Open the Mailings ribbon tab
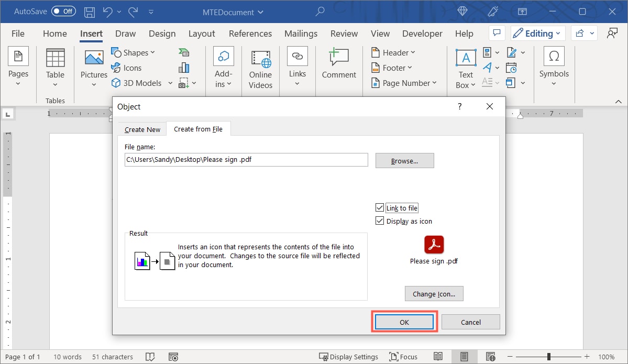 301,33
